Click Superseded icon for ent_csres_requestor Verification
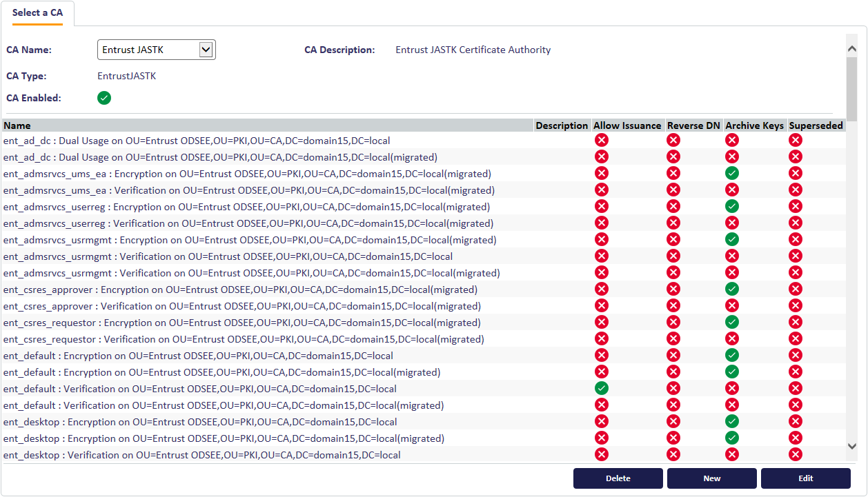This screenshot has width=868, height=497. point(796,338)
